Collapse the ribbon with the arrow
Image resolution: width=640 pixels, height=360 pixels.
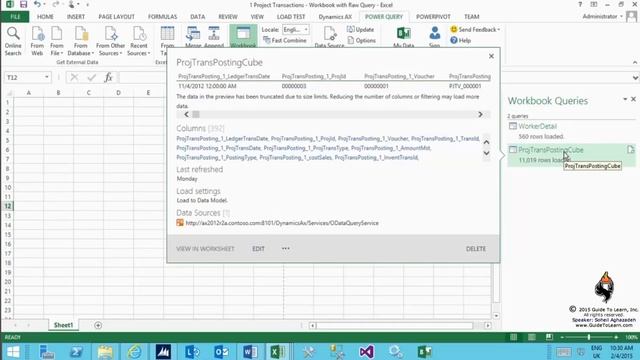(635, 62)
